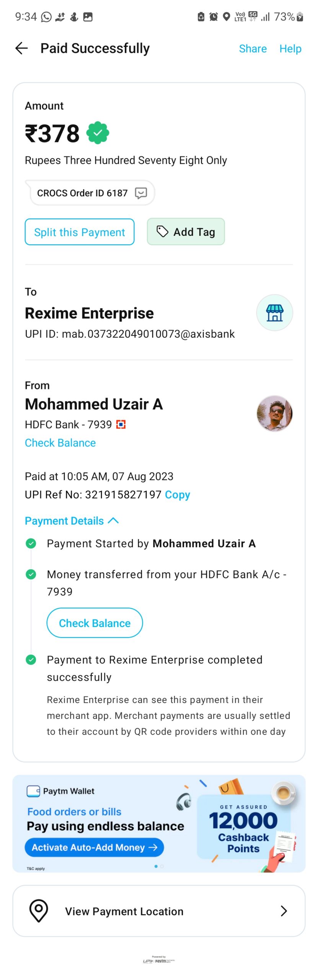Open the Help option
This screenshot has height=980, width=318.
point(290,49)
